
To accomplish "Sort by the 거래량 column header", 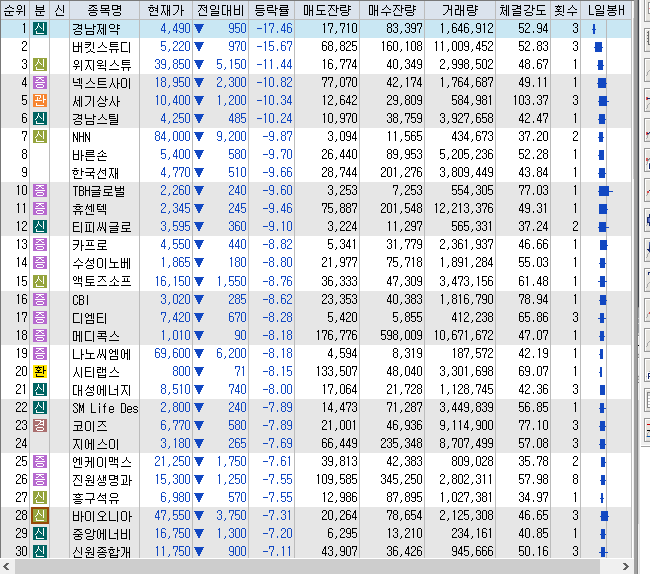I will [460, 10].
